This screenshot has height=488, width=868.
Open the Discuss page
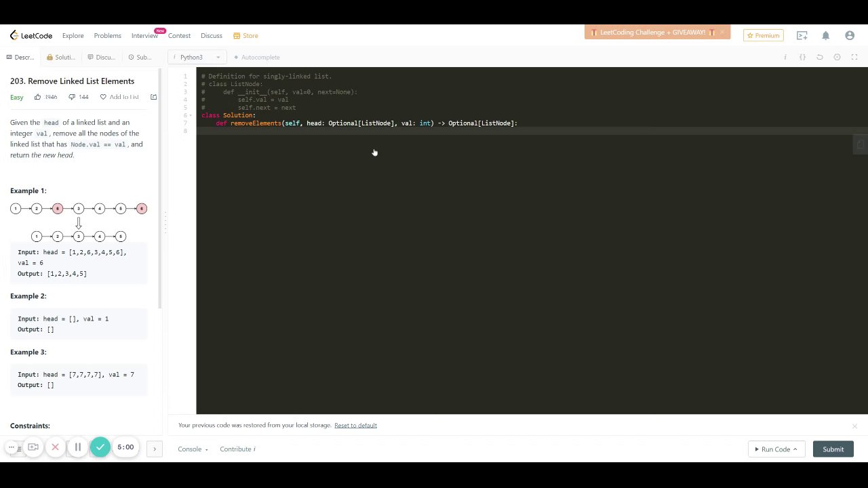211,35
